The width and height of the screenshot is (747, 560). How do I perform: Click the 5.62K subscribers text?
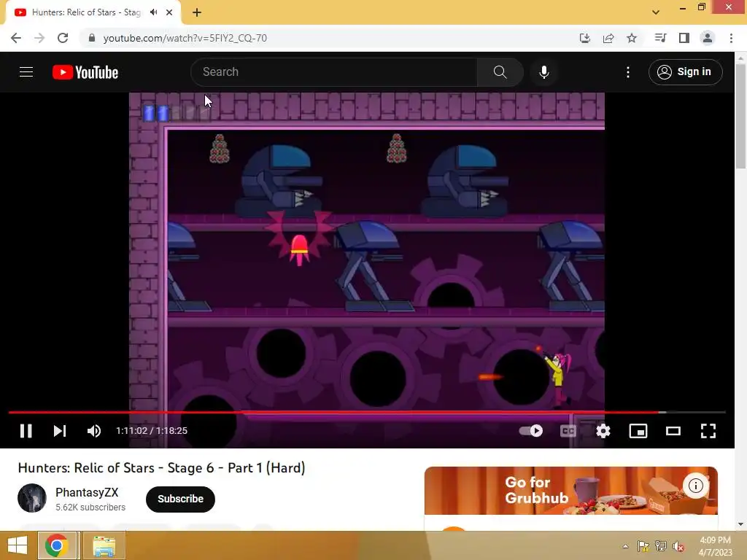pyautogui.click(x=90, y=507)
